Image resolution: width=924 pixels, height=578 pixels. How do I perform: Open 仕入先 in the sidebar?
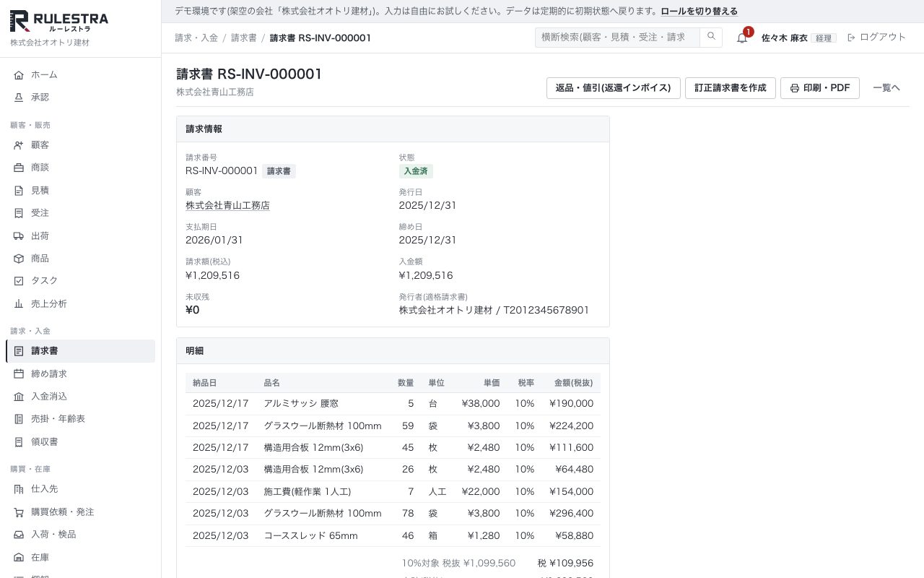[80, 489]
